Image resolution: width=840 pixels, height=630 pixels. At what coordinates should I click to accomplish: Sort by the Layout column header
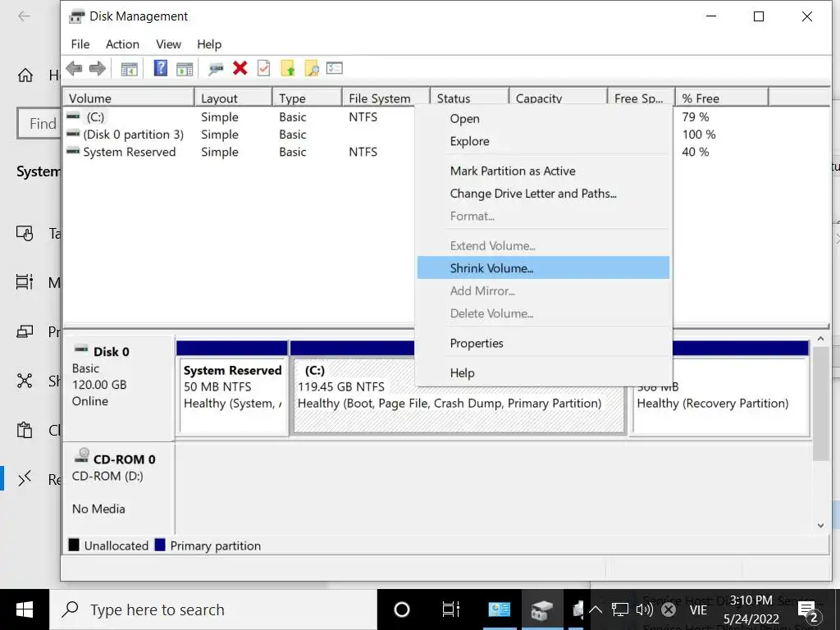(233, 98)
